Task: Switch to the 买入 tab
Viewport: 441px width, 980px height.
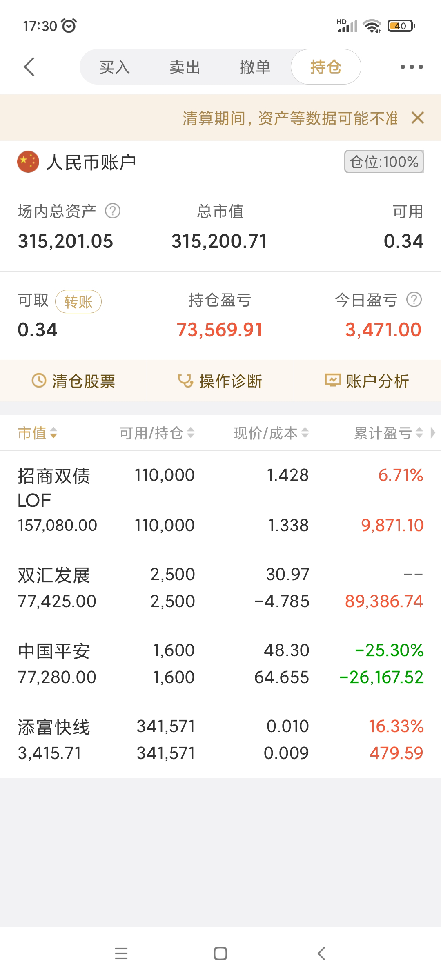Action: pos(114,67)
